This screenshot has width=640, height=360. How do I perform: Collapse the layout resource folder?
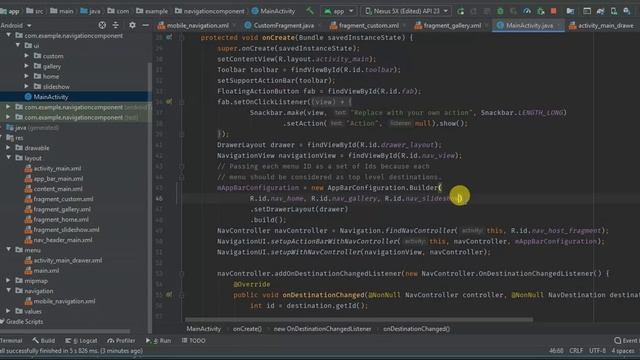(8, 158)
